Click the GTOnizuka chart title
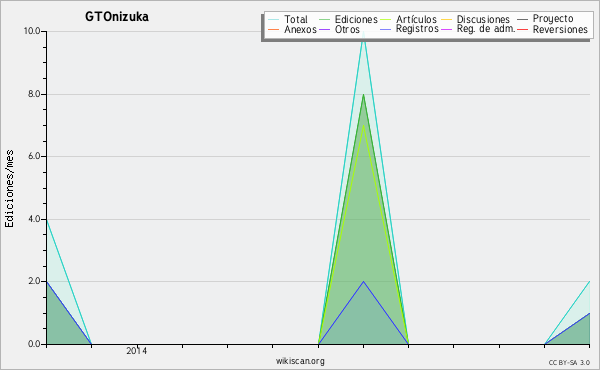This screenshot has width=600, height=370. tap(117, 17)
